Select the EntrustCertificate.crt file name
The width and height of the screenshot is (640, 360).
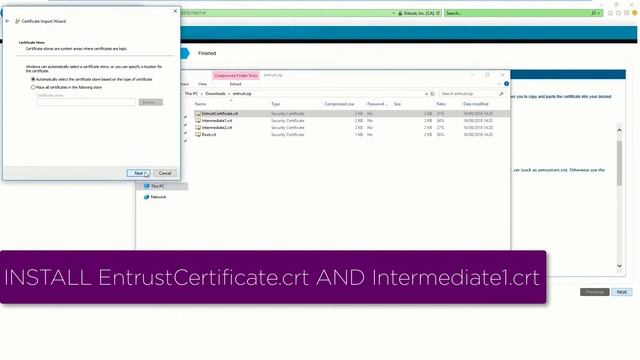220,114
